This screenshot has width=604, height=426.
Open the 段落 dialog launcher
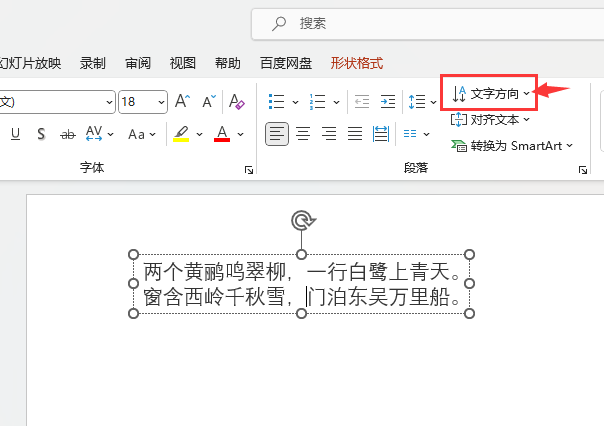pos(583,170)
